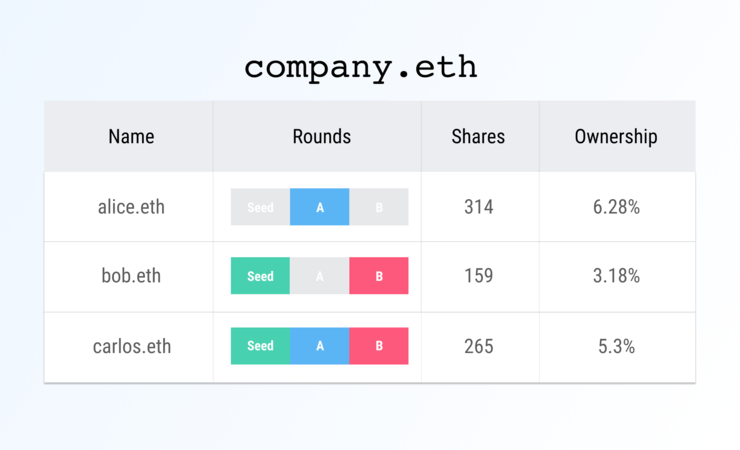The image size is (740, 450).
Task: Click bob.eth's 3.18% ownership value
Action: 616,276
